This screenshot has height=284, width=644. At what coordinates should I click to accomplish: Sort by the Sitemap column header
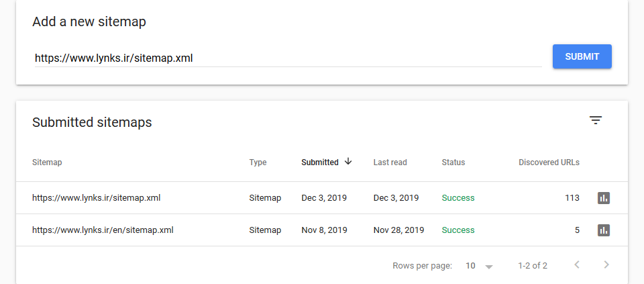click(x=47, y=162)
